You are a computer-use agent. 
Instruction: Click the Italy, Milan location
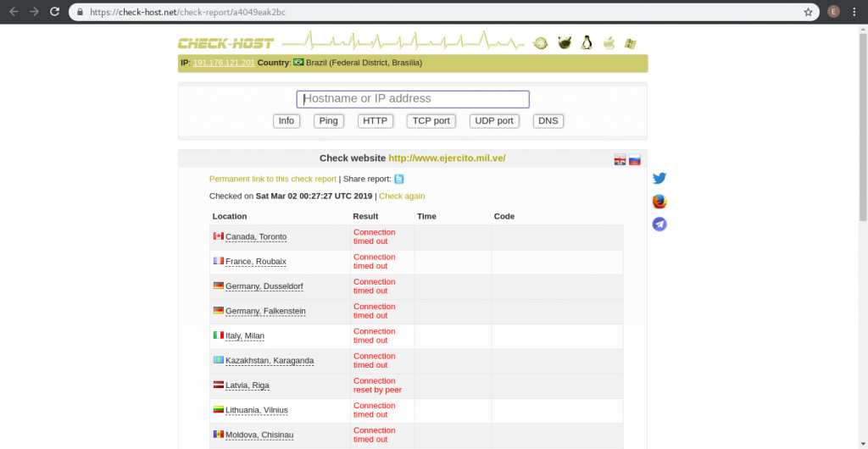click(x=245, y=335)
